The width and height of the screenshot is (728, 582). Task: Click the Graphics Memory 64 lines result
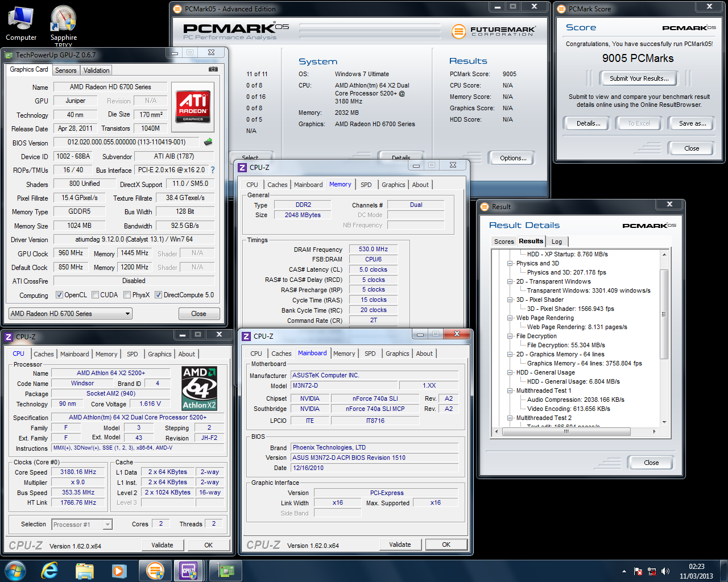(x=584, y=363)
